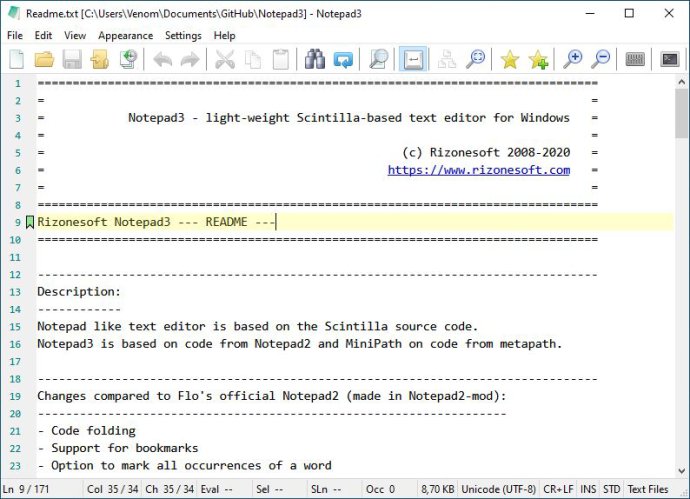Viewport: 690px width, 499px height.
Task: Click '- Option to mark all occurrences' line
Action: pos(184,465)
